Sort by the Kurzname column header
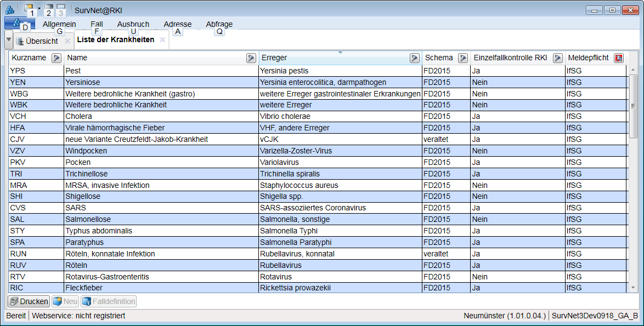The width and height of the screenshot is (644, 326). 29,58
